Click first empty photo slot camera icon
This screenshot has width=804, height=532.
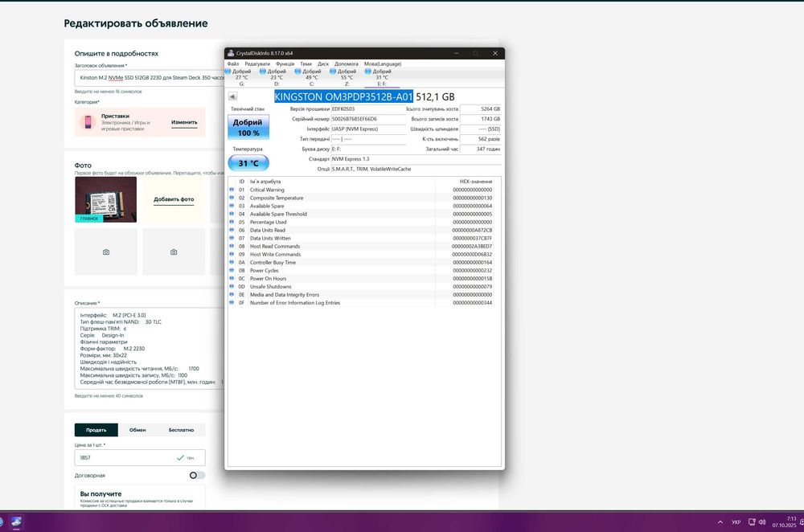(106, 252)
